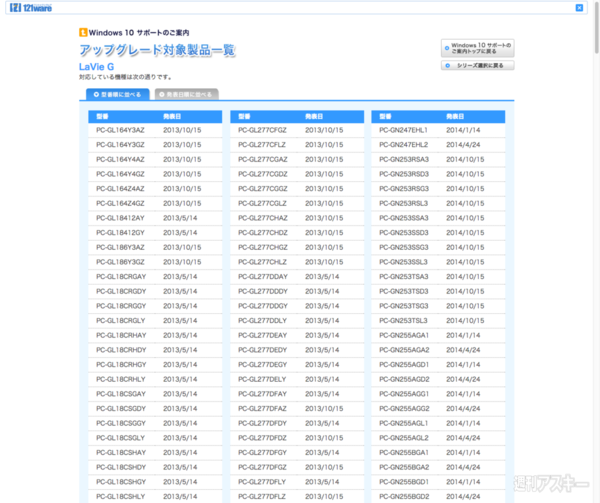Image resolution: width=600 pixels, height=503 pixels.
Task: Select model PC-GL186Y3AZ
Action: click(x=120, y=247)
